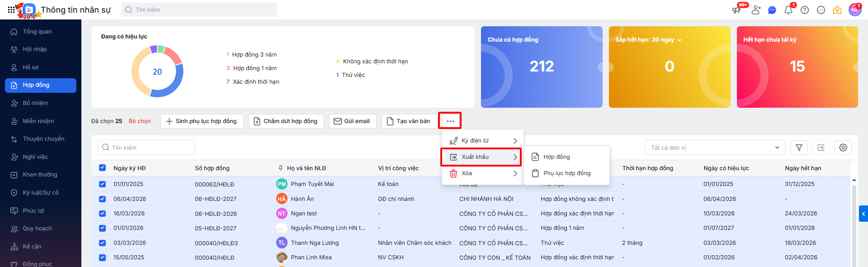
Task: Expand the Xóa submenu
Action: coord(483,173)
